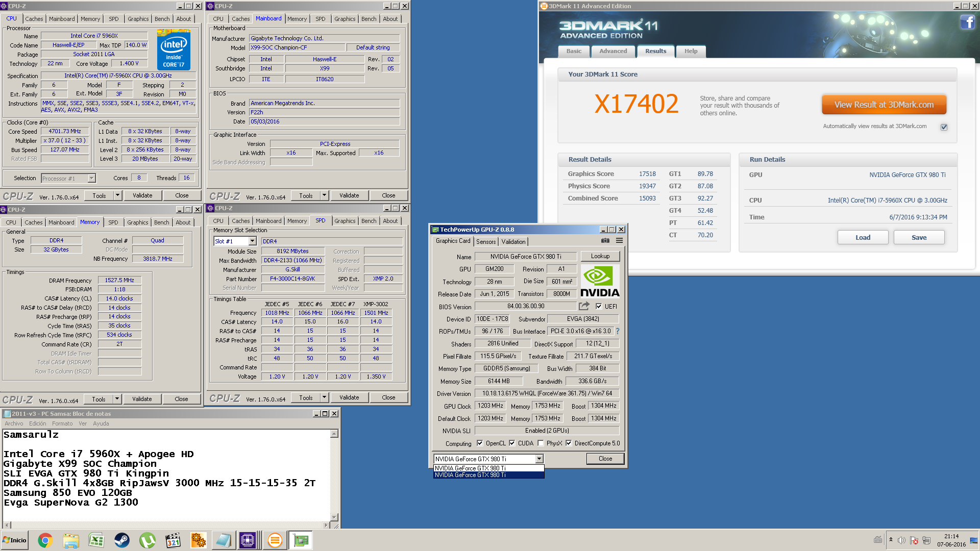This screenshot has height=551, width=980.
Task: Open the Slot #1 memory slot dropdown
Action: (252, 241)
